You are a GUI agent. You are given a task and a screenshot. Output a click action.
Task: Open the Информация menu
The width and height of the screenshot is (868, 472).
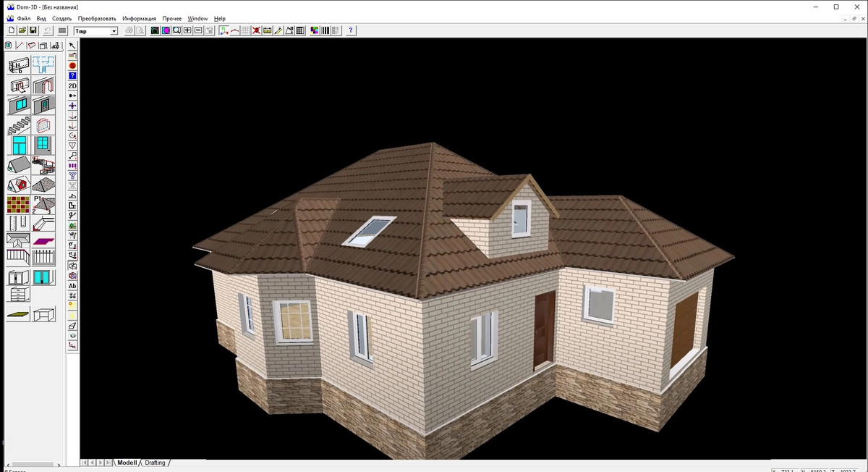(x=138, y=18)
